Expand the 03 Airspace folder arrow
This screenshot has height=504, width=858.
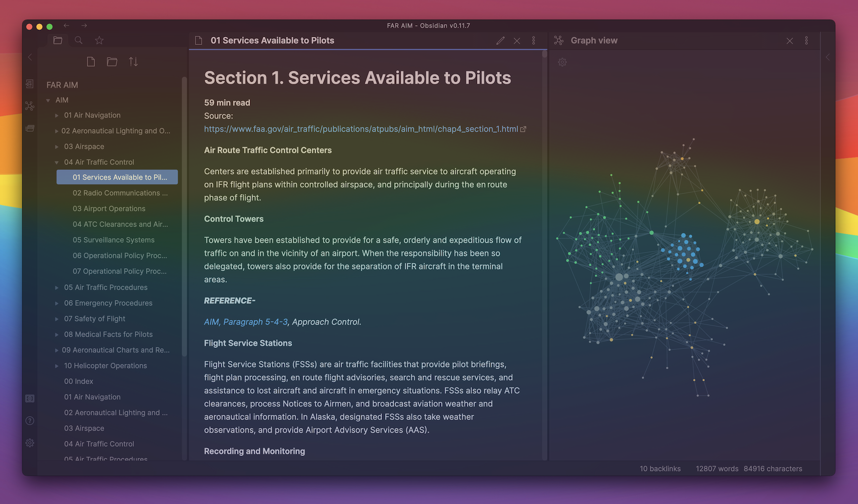click(x=57, y=146)
